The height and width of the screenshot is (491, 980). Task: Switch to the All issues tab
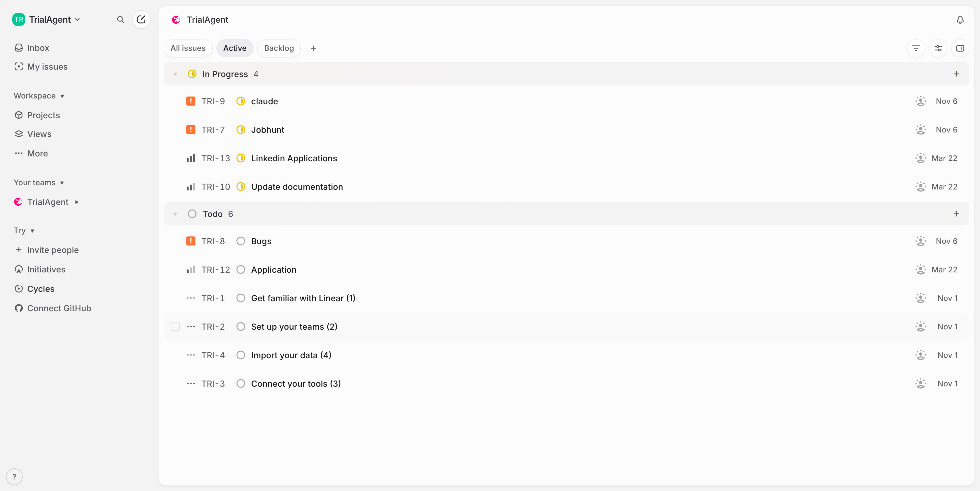tap(188, 48)
